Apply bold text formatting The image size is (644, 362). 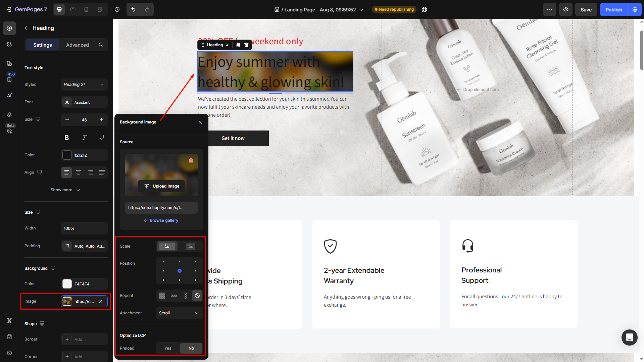[x=67, y=138]
